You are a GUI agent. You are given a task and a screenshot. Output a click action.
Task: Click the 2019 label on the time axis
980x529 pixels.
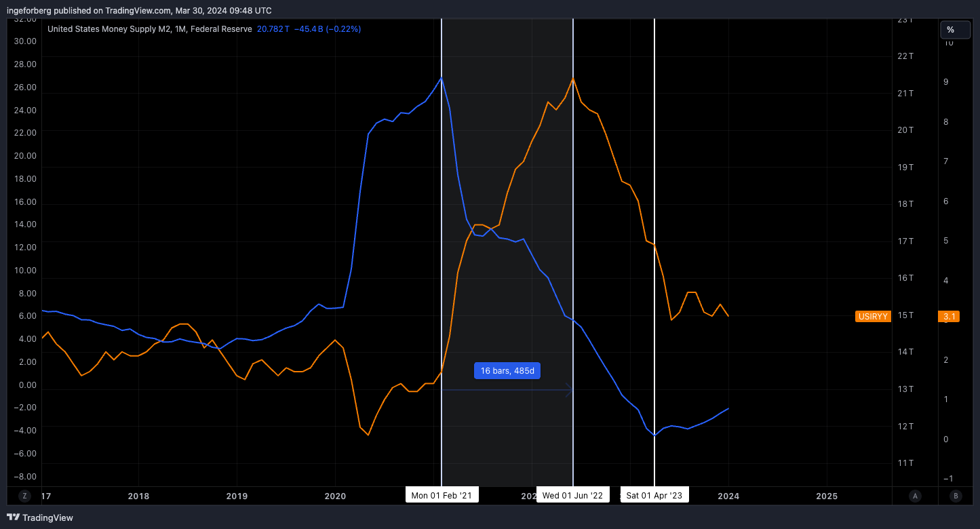point(237,496)
